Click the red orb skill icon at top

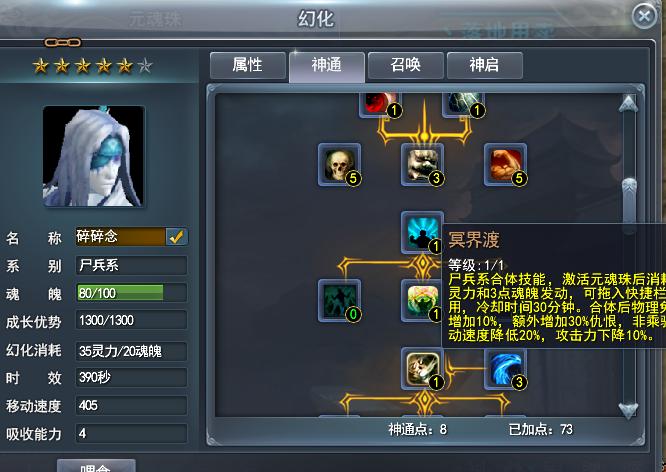tap(380, 105)
